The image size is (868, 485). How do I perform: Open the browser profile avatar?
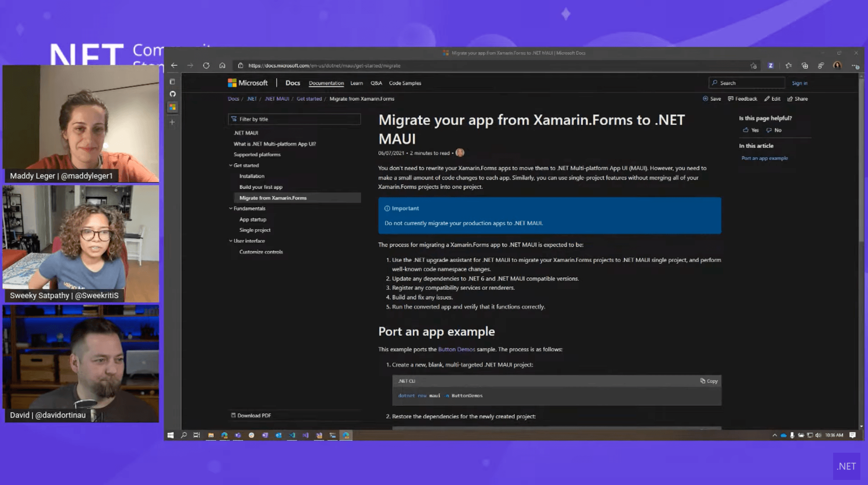pos(837,65)
